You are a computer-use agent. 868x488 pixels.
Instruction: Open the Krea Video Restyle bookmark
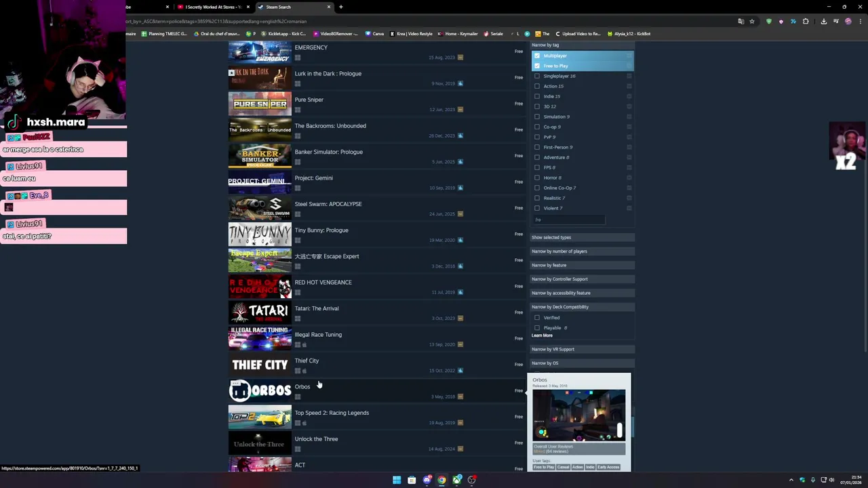(410, 34)
